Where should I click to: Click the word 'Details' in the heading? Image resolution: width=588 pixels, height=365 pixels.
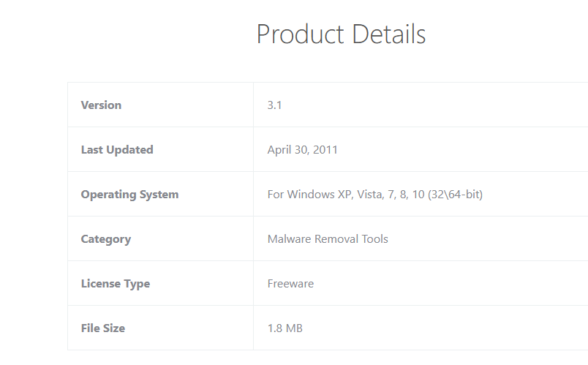coord(388,34)
